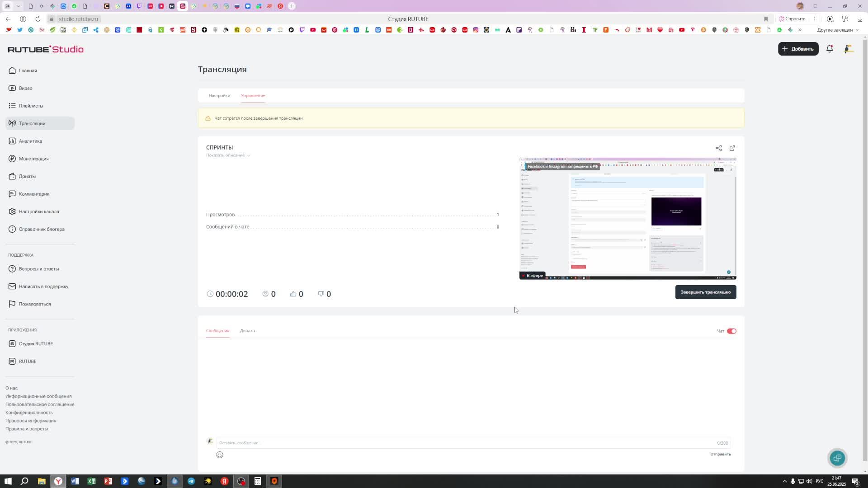Switch to the Настройки tab

[x=219, y=95]
